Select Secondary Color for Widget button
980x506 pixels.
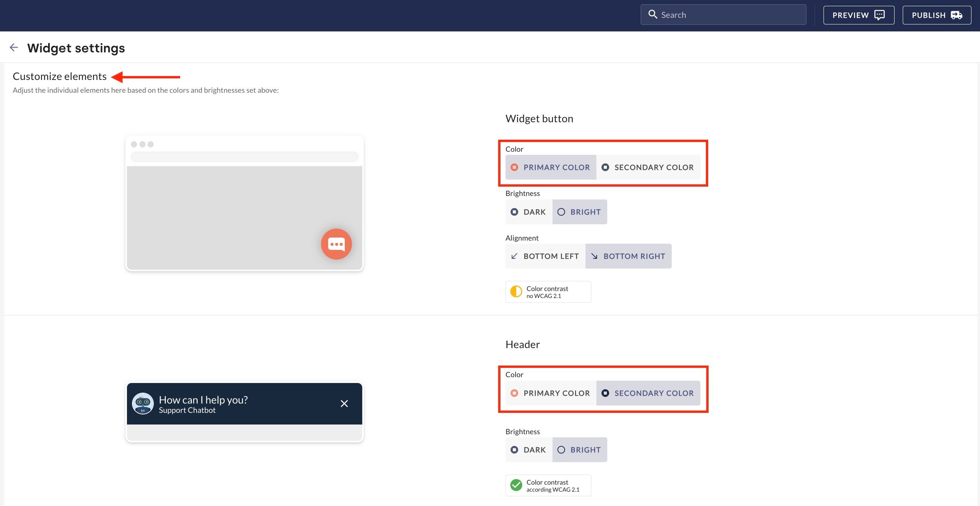point(648,167)
